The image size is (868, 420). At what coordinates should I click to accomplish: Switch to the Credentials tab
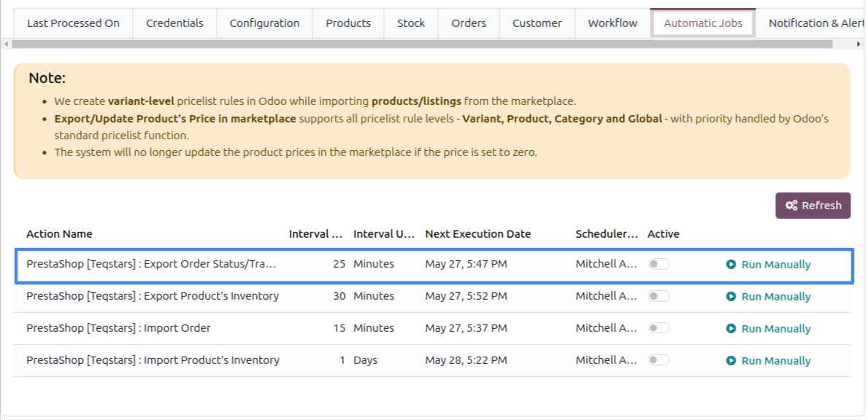click(x=174, y=23)
